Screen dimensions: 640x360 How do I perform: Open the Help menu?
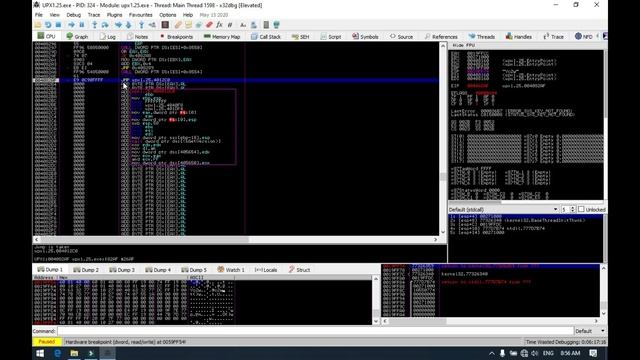click(188, 15)
